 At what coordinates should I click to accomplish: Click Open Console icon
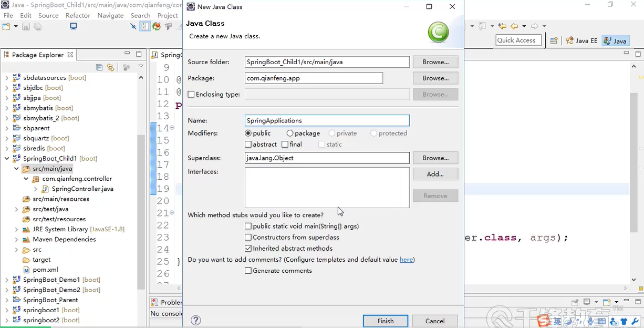coord(607,302)
